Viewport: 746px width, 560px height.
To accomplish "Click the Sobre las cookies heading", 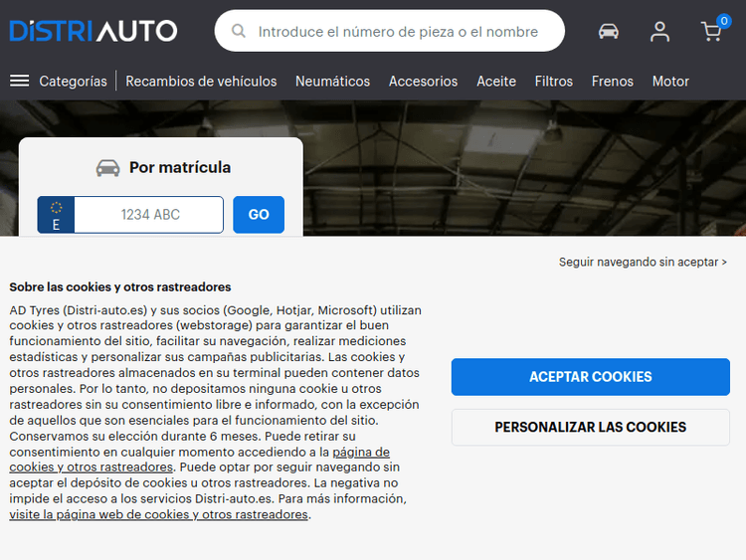I will point(120,286).
